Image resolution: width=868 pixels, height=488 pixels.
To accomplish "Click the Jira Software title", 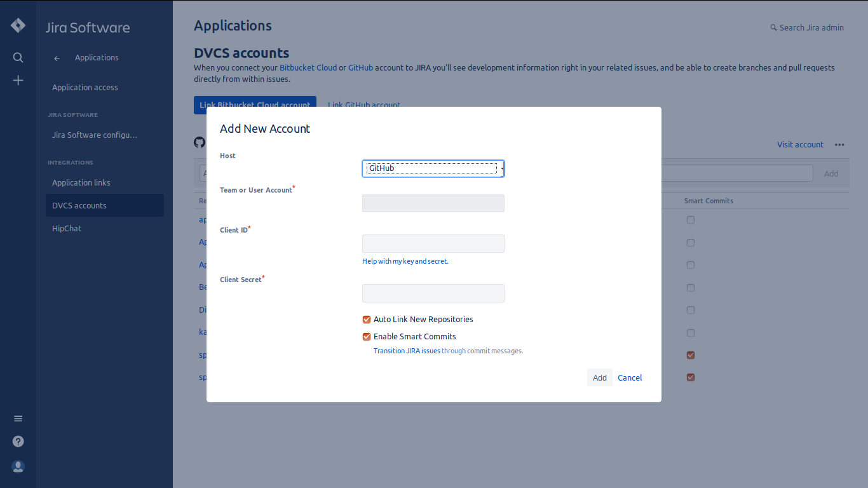I will click(x=88, y=28).
